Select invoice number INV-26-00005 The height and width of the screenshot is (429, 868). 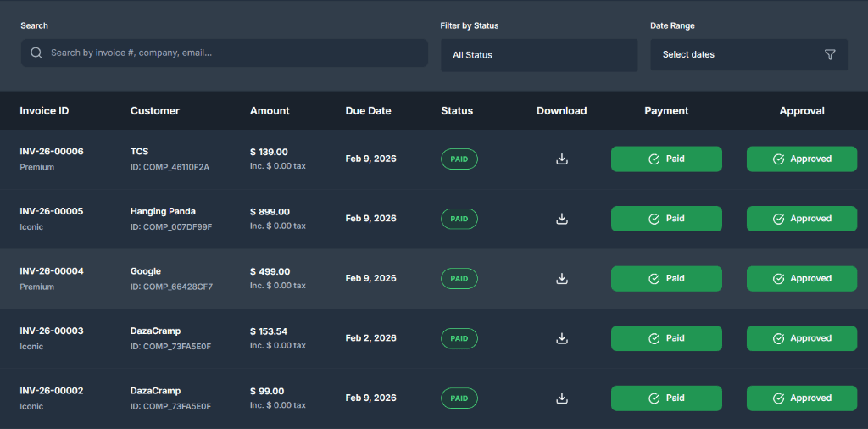click(x=52, y=211)
